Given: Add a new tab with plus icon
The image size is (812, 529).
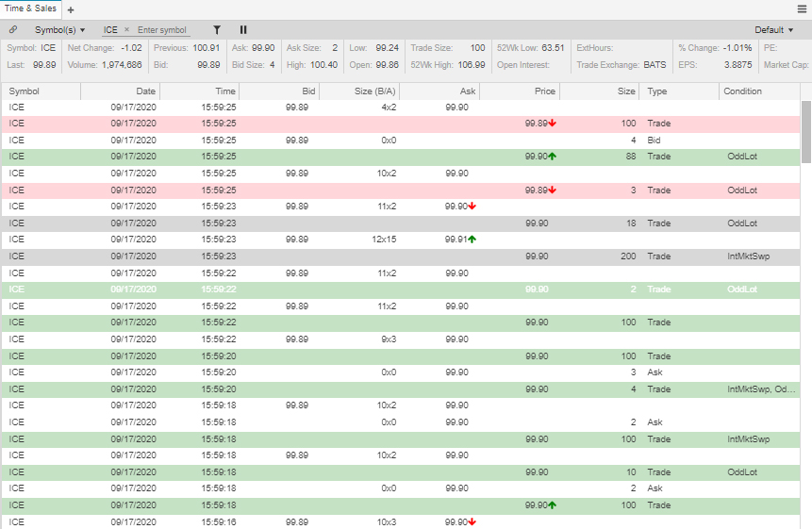Looking at the screenshot, I should coord(71,9).
